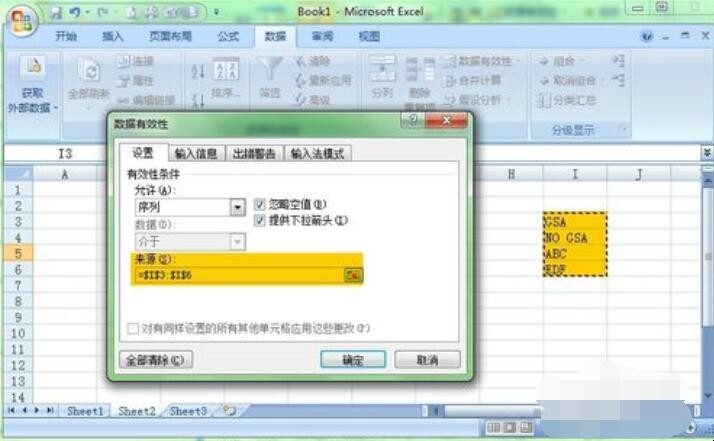The height and width of the screenshot is (441, 714).
Task: Sort descending Z to A icon
Action: 198,100
